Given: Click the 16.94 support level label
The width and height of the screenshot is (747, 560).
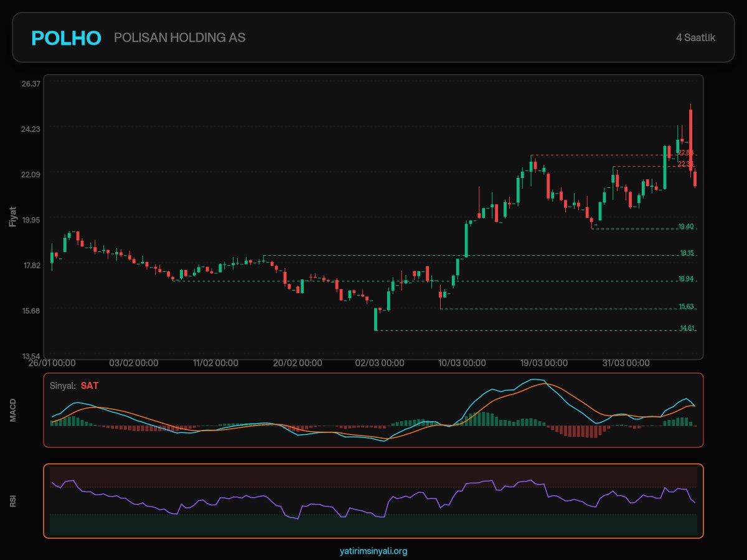Looking at the screenshot, I should point(686,279).
